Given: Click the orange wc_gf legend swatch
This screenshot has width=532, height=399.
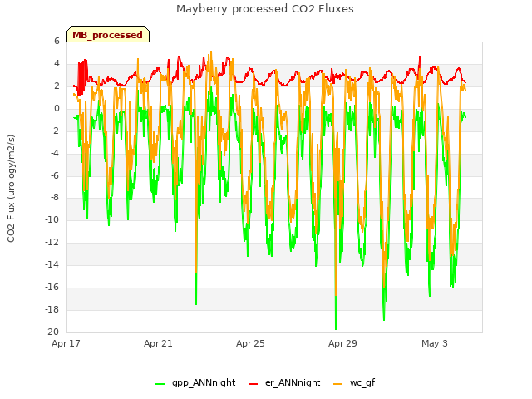Looking at the screenshot, I should point(338,384).
